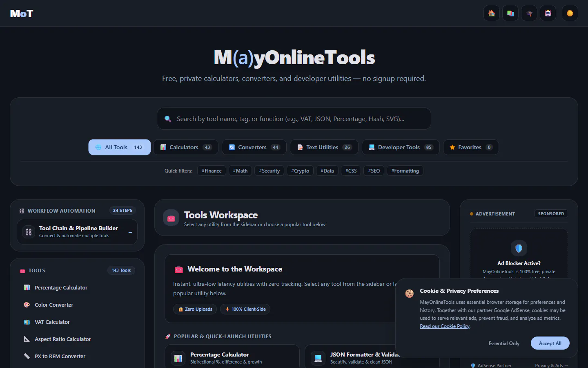Open the Home house icon in header
The height and width of the screenshot is (368, 588).
pyautogui.click(x=492, y=13)
